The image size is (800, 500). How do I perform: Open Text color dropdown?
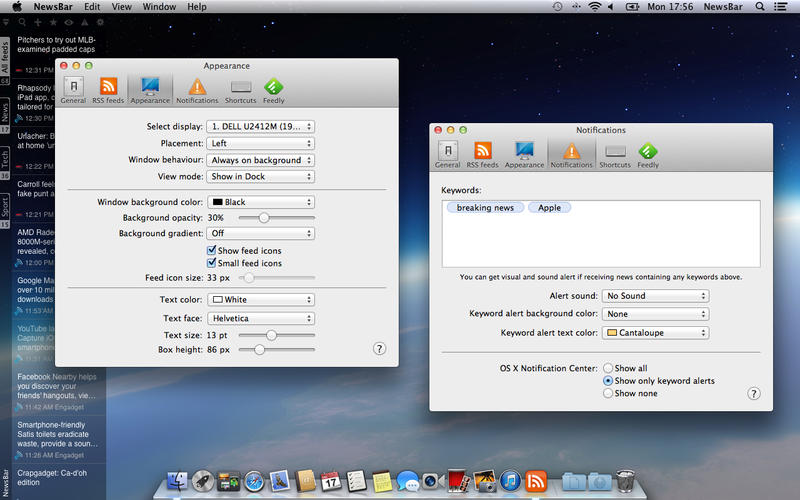coord(261,299)
